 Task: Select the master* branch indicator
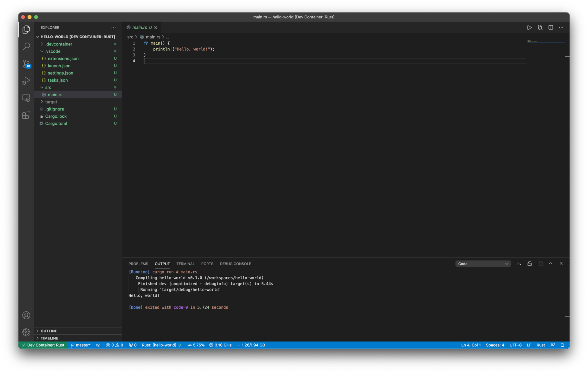point(80,345)
